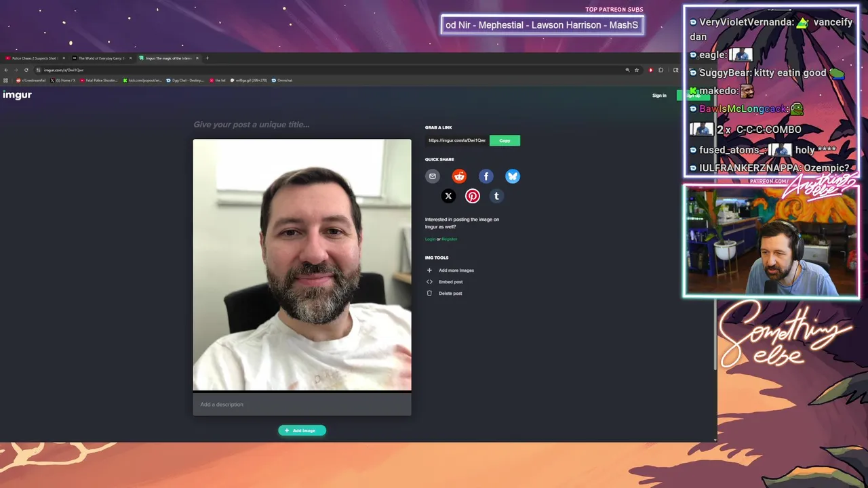Bookmark this page with the star
Viewport: 868px width, 488px height.
[637, 70]
